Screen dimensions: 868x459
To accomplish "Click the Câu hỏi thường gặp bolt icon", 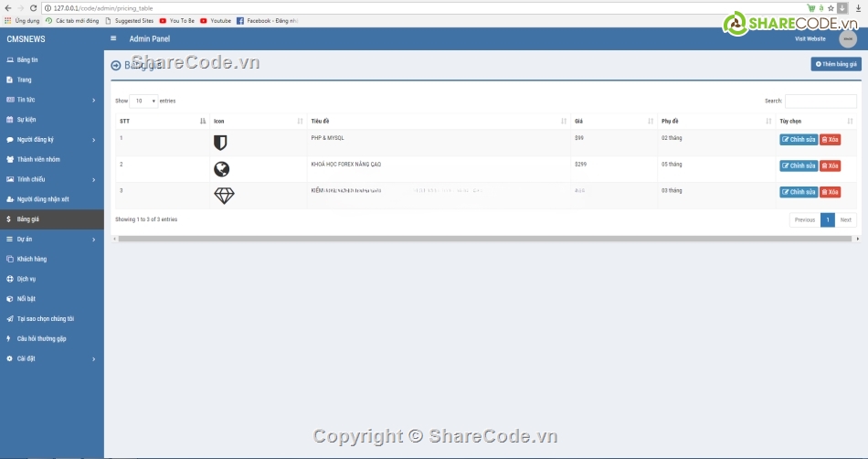I will [x=9, y=339].
